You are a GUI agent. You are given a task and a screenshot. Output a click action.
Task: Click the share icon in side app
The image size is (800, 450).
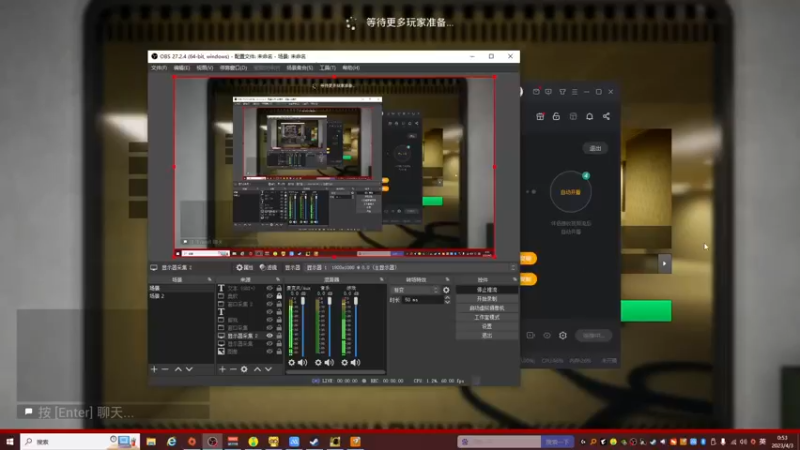(x=606, y=116)
